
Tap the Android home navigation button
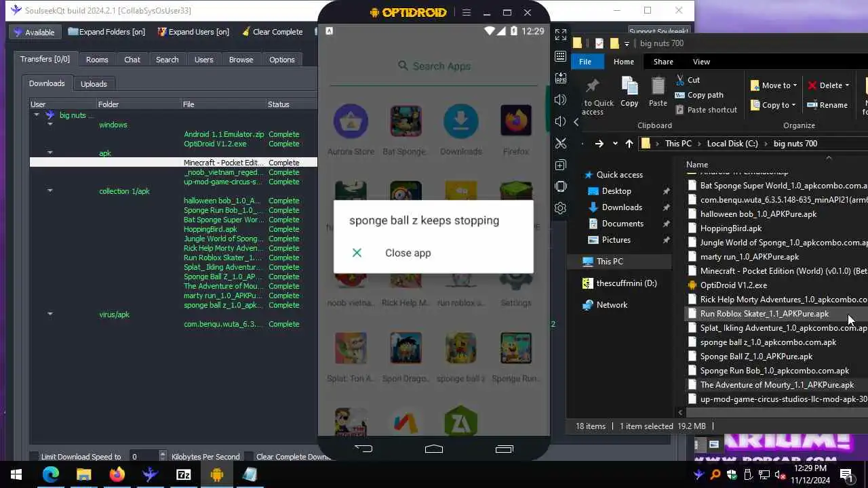[x=434, y=449]
